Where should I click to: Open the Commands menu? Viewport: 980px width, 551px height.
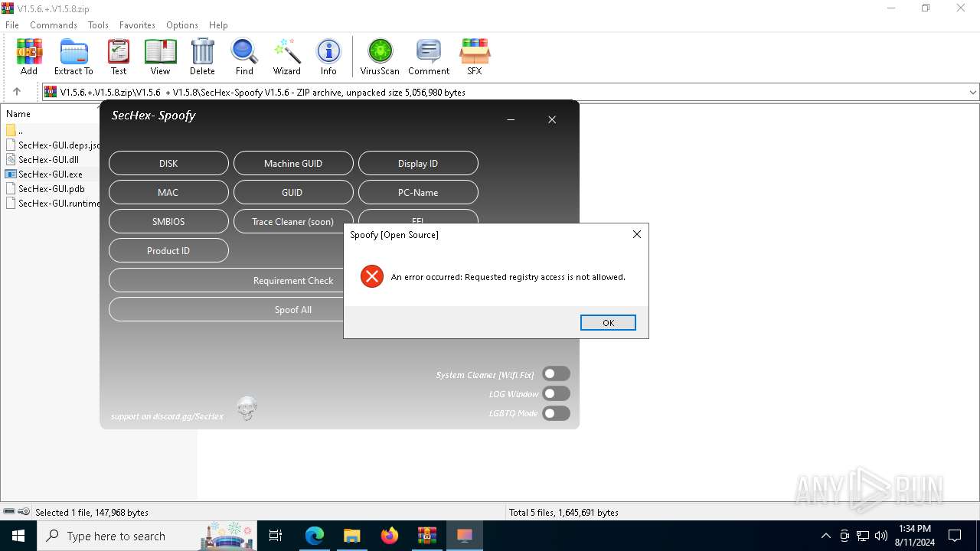tap(54, 25)
